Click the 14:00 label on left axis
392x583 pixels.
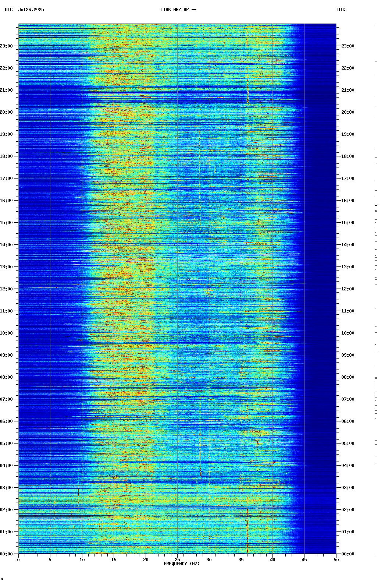pos(6,245)
